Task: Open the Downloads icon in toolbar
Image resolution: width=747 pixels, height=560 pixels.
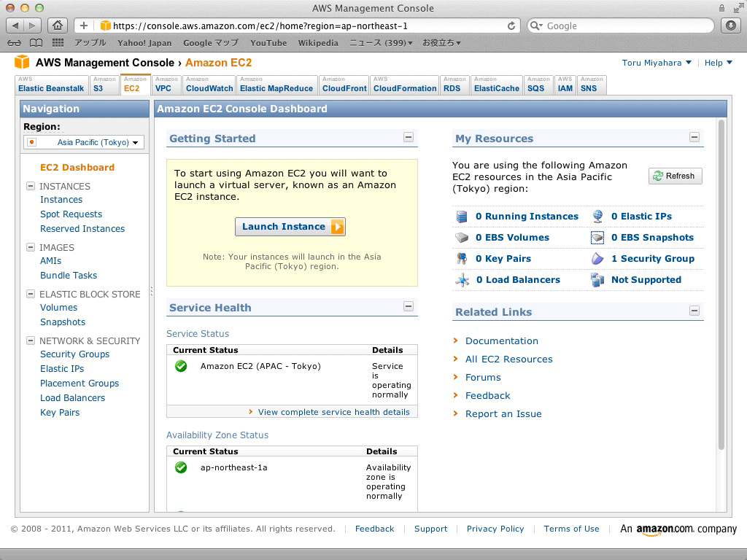Action: tap(731, 26)
